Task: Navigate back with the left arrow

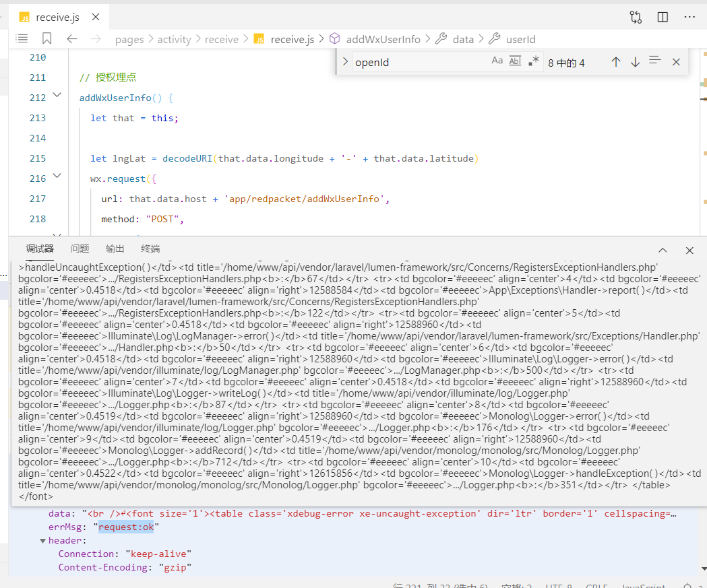Action: (72, 39)
